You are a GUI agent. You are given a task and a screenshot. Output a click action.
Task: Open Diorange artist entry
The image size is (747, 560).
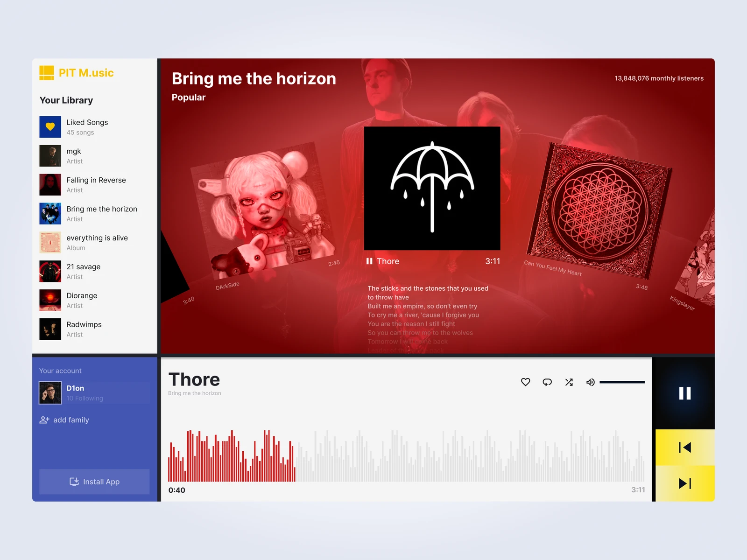coord(94,301)
